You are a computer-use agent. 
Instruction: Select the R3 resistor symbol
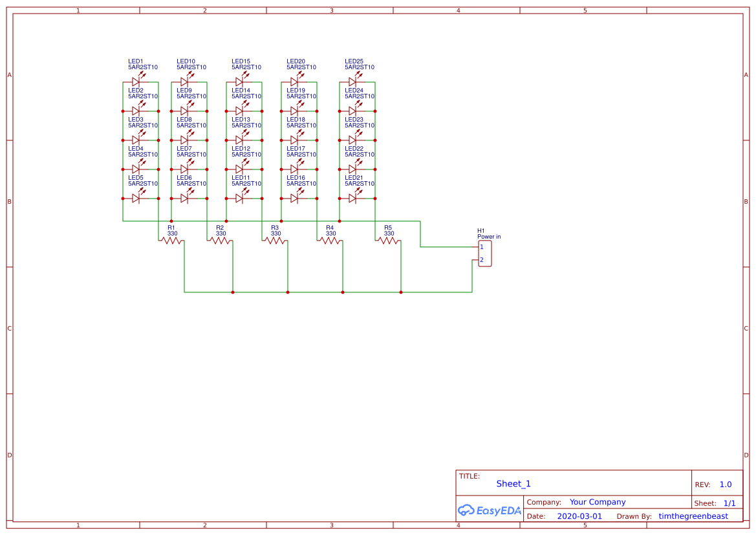click(275, 241)
